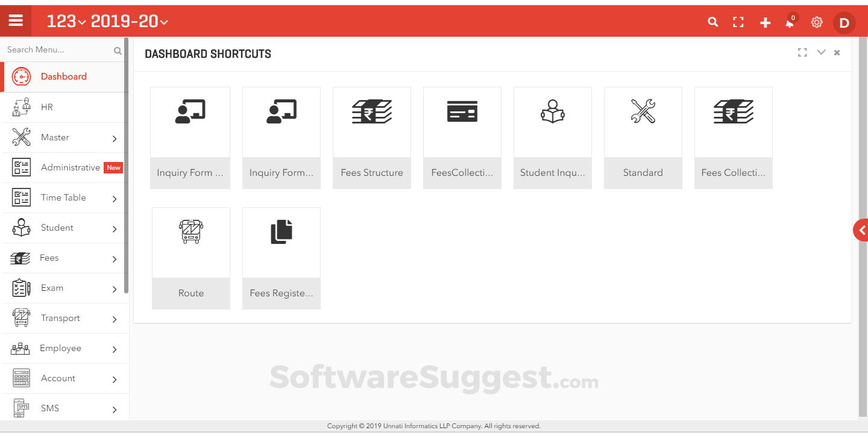This screenshot has height=436, width=868.
Task: Toggle fullscreen icon in top header
Action: (x=738, y=22)
